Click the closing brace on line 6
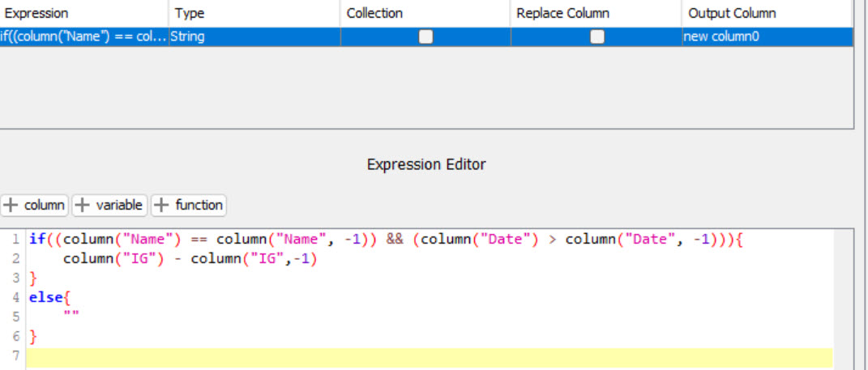 32,336
